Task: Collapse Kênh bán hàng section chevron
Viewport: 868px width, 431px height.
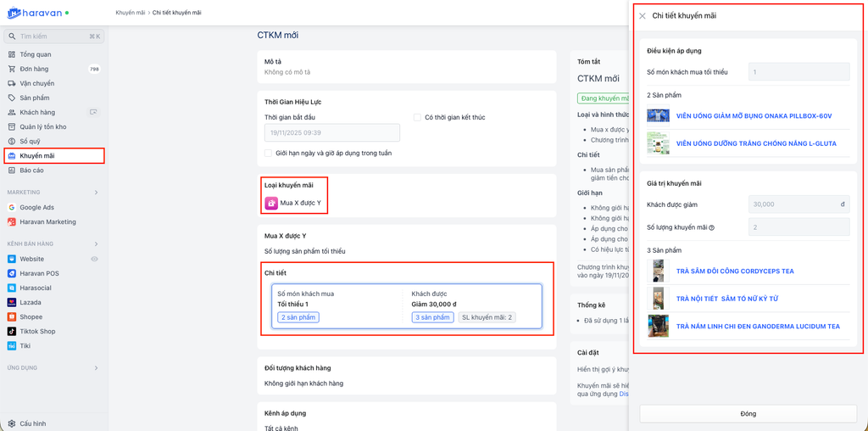Action: pyautogui.click(x=96, y=244)
